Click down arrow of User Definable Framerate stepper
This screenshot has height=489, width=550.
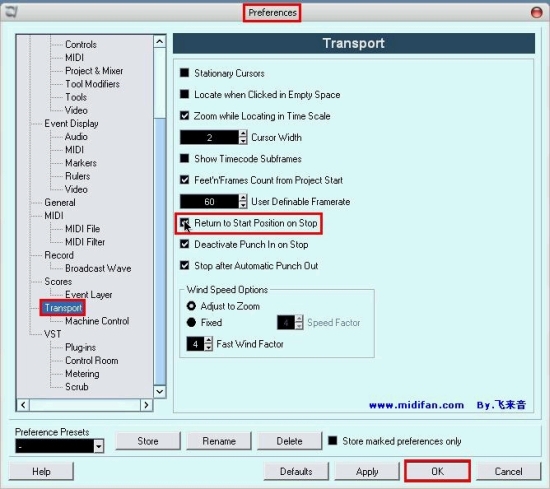pyautogui.click(x=243, y=205)
